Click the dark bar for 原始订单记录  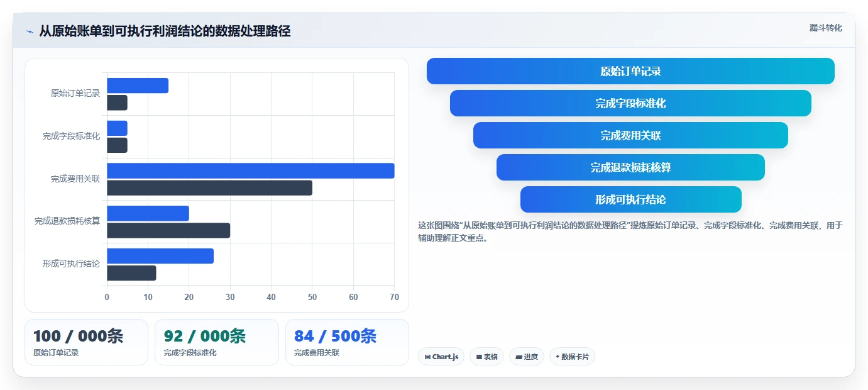pyautogui.click(x=117, y=103)
